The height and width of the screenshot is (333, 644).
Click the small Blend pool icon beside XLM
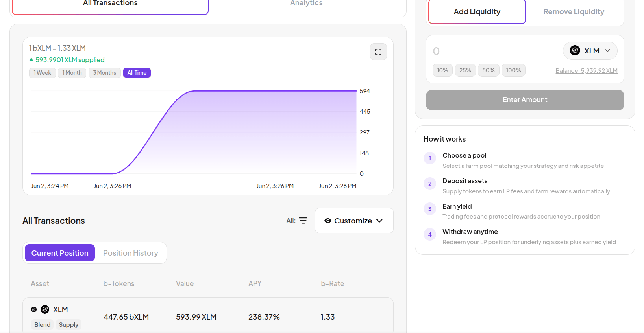34,309
